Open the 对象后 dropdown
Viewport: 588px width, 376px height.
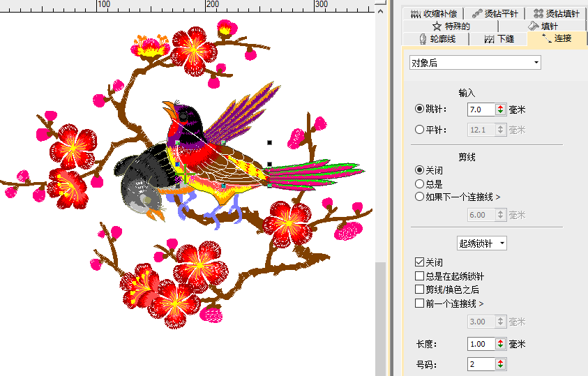[475, 63]
